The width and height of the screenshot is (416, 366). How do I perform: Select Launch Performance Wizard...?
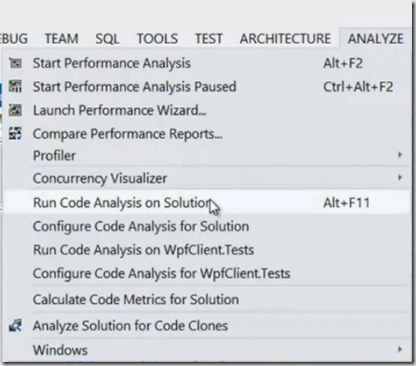tap(206, 110)
